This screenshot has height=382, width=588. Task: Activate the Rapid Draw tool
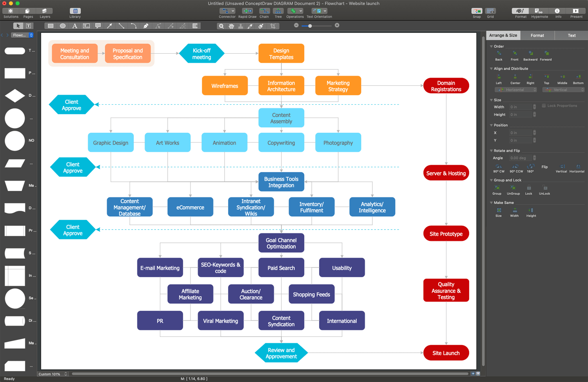point(247,11)
